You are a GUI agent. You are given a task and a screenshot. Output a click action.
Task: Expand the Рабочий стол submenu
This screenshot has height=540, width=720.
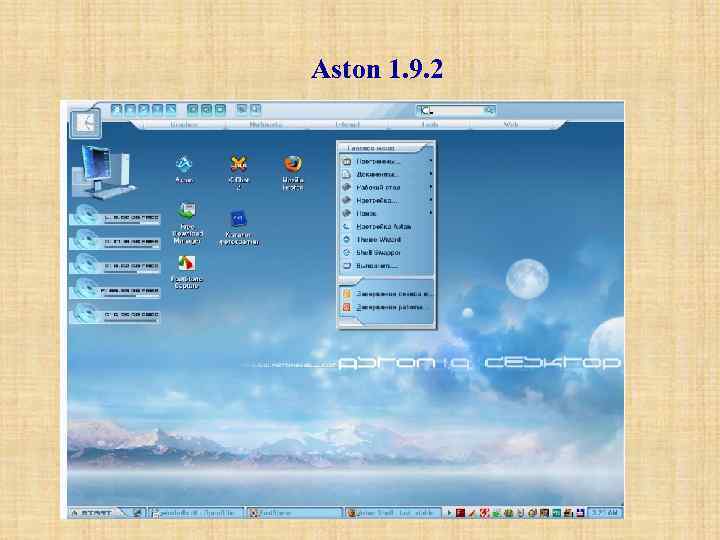point(387,187)
